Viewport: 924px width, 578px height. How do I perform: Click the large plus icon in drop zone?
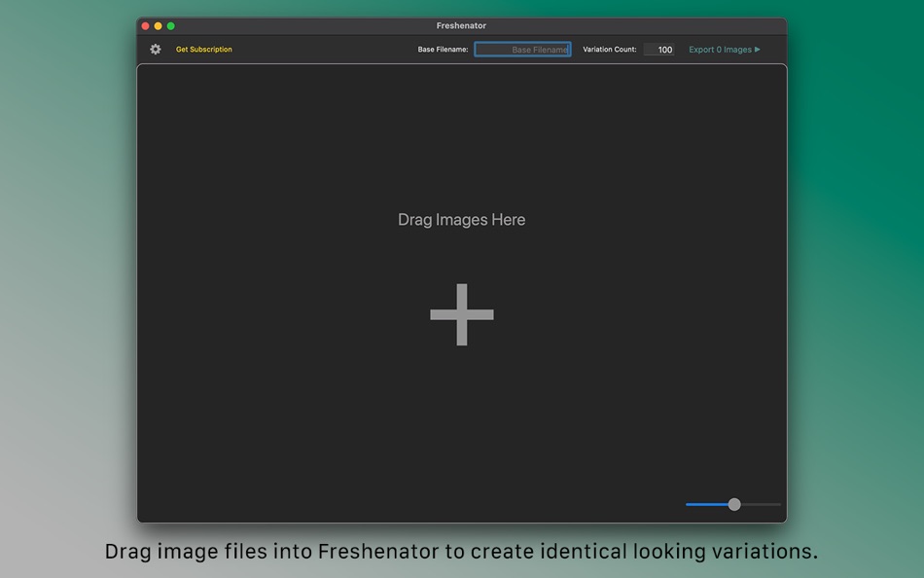click(x=461, y=313)
